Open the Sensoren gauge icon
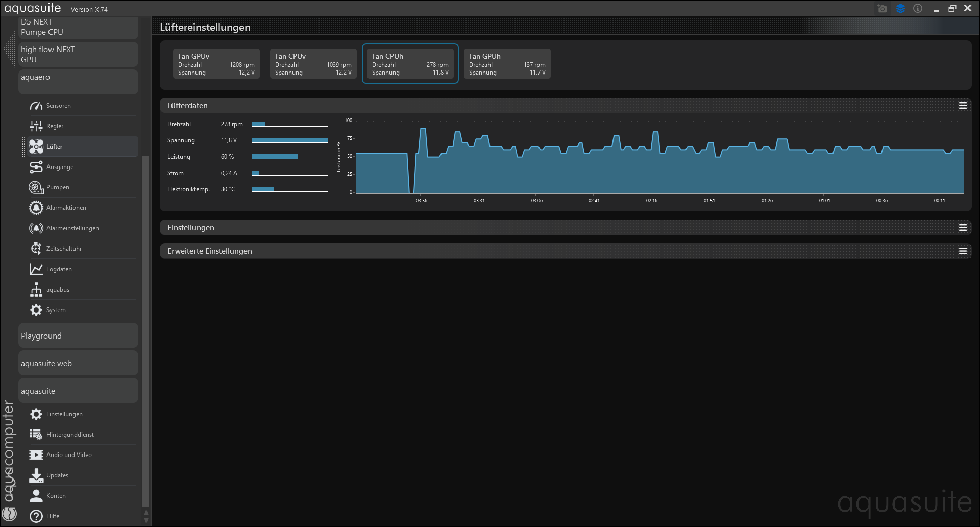The height and width of the screenshot is (527, 980). coord(36,106)
